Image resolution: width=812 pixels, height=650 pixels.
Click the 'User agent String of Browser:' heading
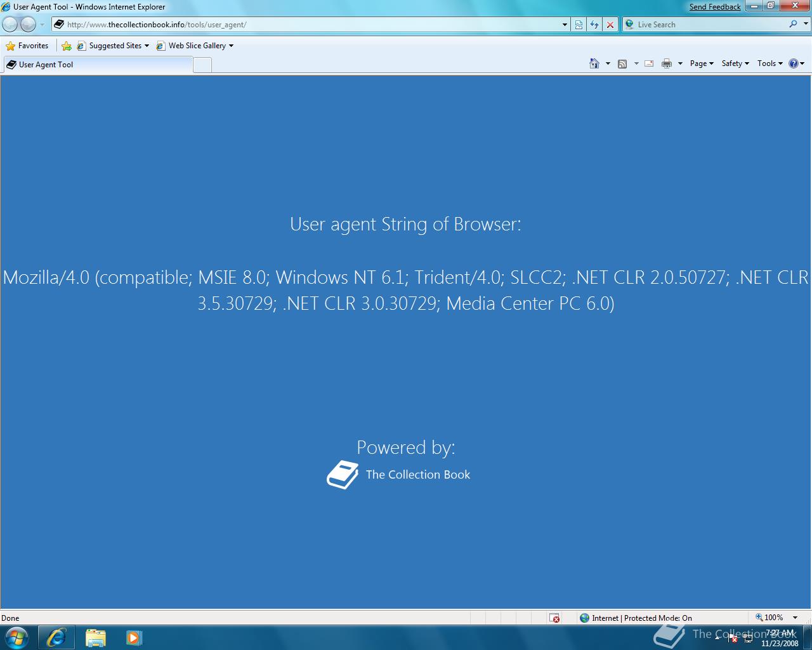405,224
